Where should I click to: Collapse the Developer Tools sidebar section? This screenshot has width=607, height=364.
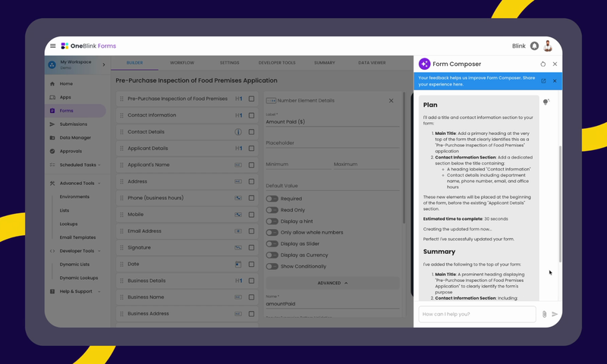99,251
